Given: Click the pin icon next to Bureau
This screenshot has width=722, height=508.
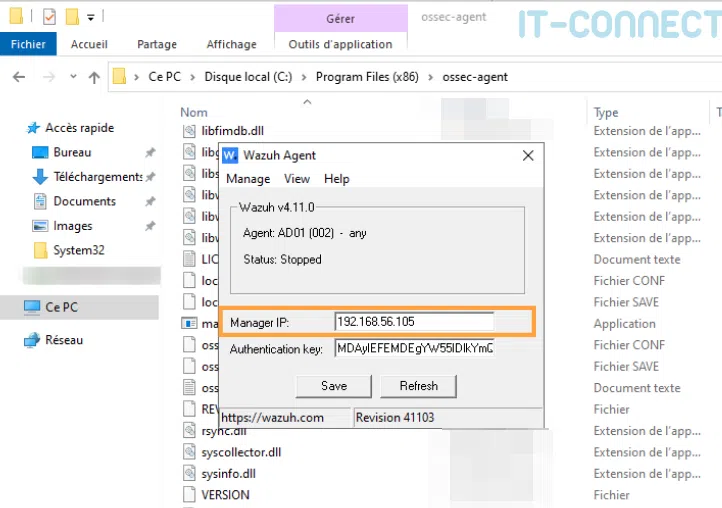Looking at the screenshot, I should pyautogui.click(x=150, y=152).
